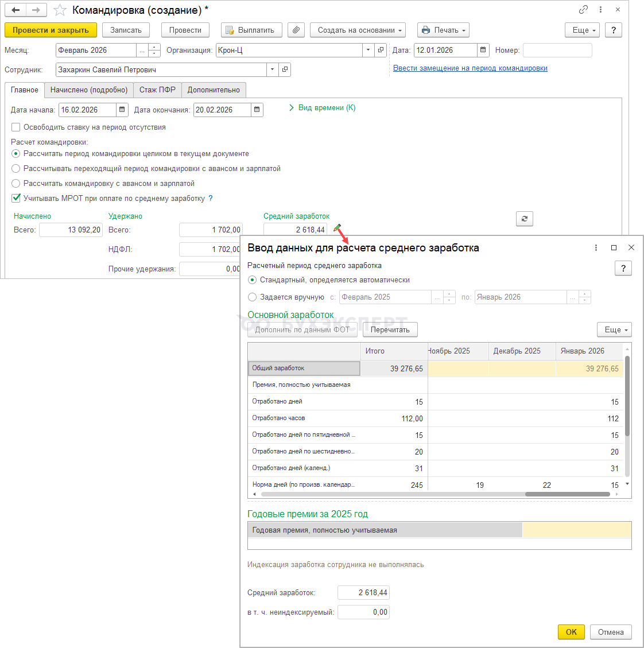Copy link to document icon
The width and height of the screenshot is (644, 648).
tap(583, 10)
